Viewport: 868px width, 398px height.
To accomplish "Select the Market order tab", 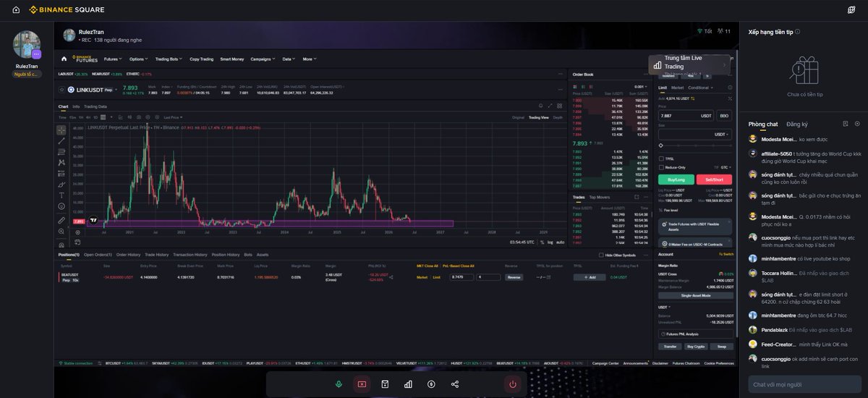I will click(x=677, y=88).
